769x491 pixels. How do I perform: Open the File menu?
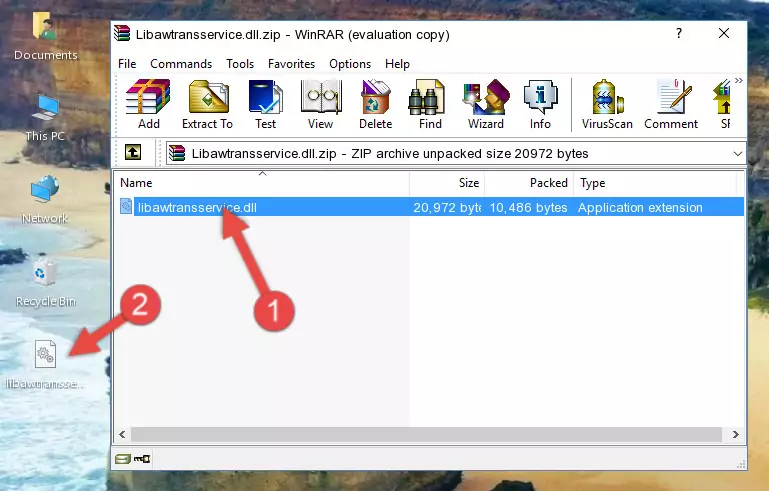(127, 64)
